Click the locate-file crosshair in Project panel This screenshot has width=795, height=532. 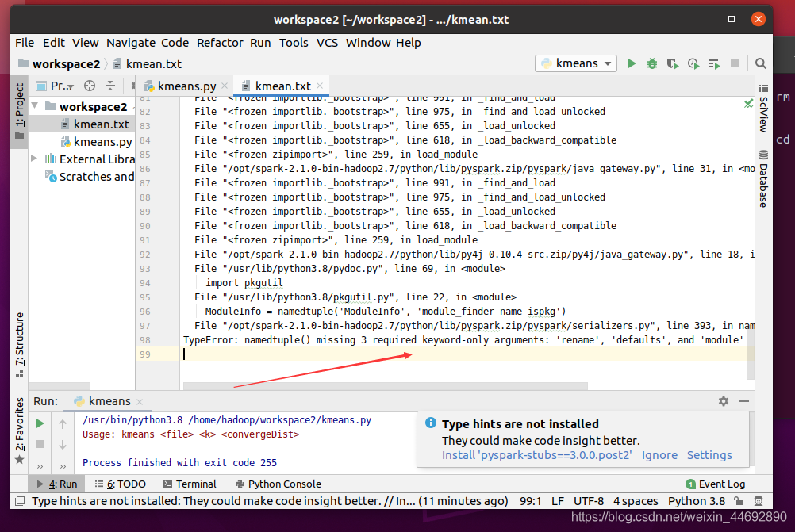[90, 86]
